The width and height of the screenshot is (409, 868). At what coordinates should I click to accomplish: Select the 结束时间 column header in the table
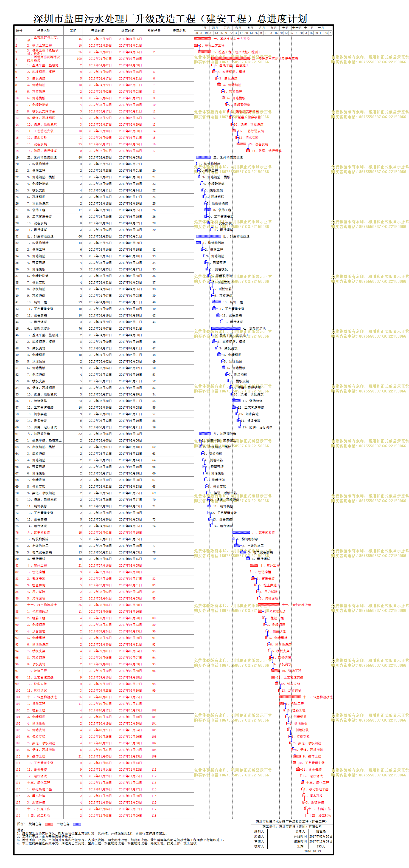[128, 31]
